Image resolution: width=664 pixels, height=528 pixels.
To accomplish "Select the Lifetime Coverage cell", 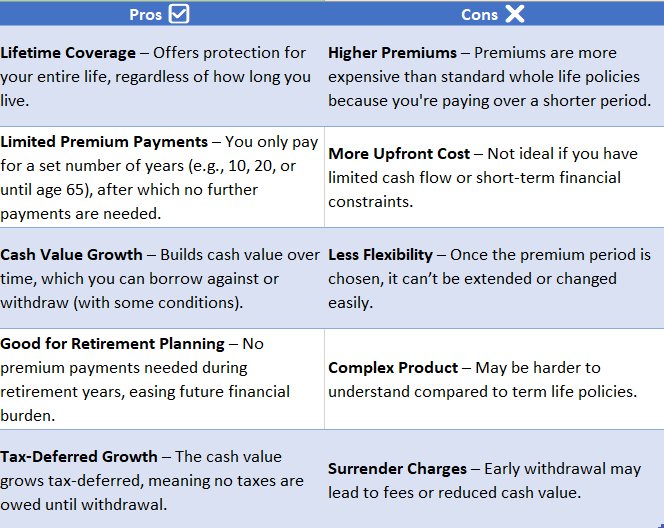I will coord(162,76).
